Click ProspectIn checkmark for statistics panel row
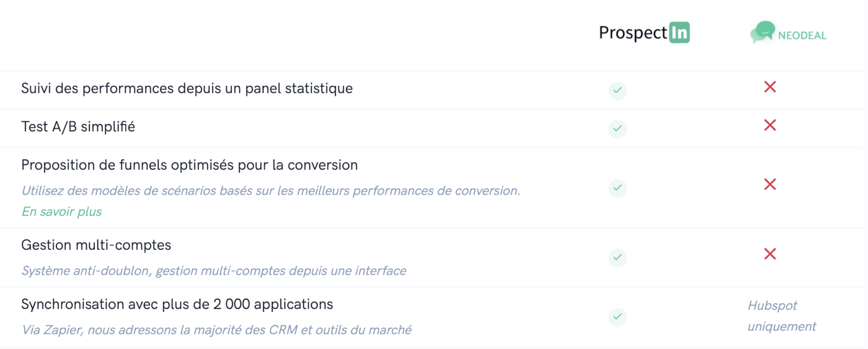Viewport: 868px width, 349px height. (617, 91)
